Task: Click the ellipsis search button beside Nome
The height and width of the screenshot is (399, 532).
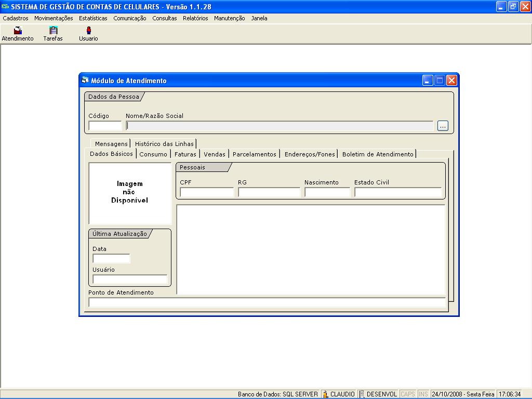Action: point(443,126)
